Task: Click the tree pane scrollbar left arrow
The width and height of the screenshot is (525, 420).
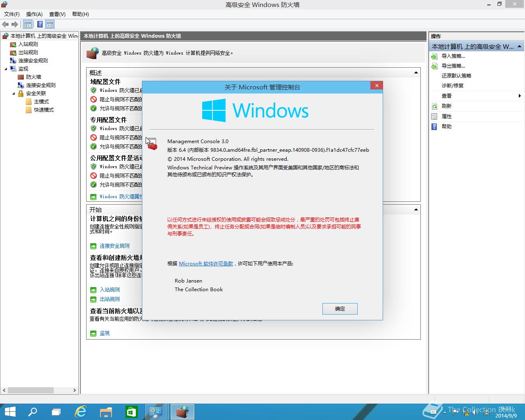Action: (x=4, y=390)
